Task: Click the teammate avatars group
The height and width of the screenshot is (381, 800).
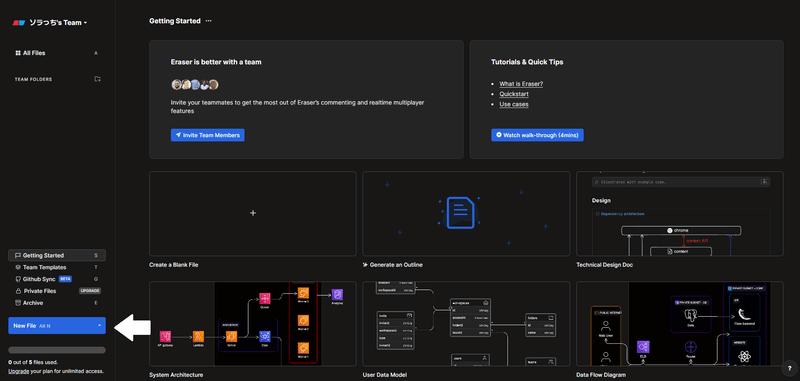Action: 195,85
